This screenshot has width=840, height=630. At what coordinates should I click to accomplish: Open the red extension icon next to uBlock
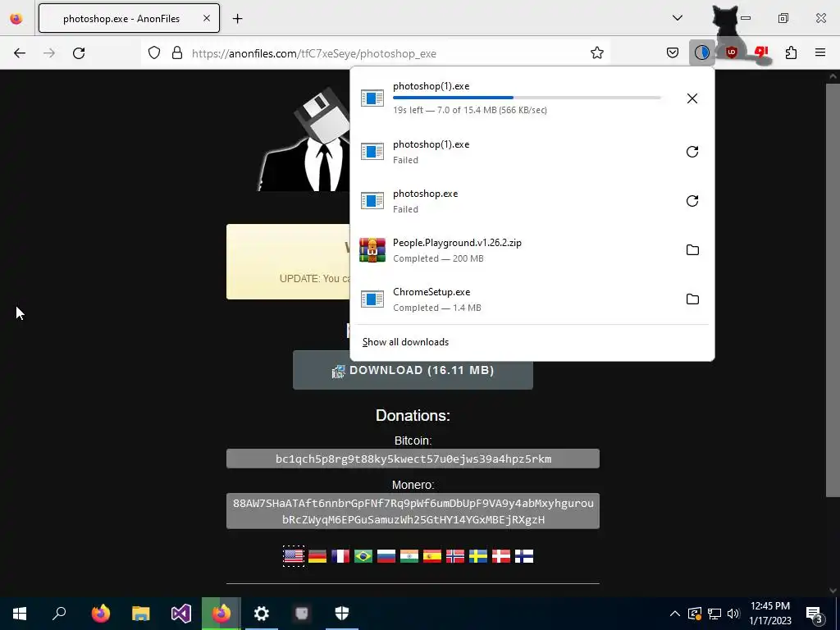(x=761, y=53)
